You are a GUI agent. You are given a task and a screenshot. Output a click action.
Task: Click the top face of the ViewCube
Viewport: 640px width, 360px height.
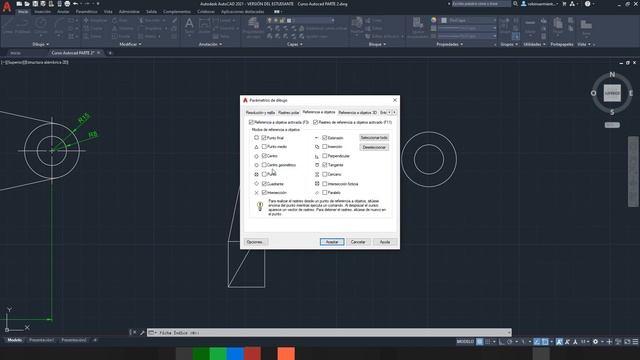click(x=612, y=93)
